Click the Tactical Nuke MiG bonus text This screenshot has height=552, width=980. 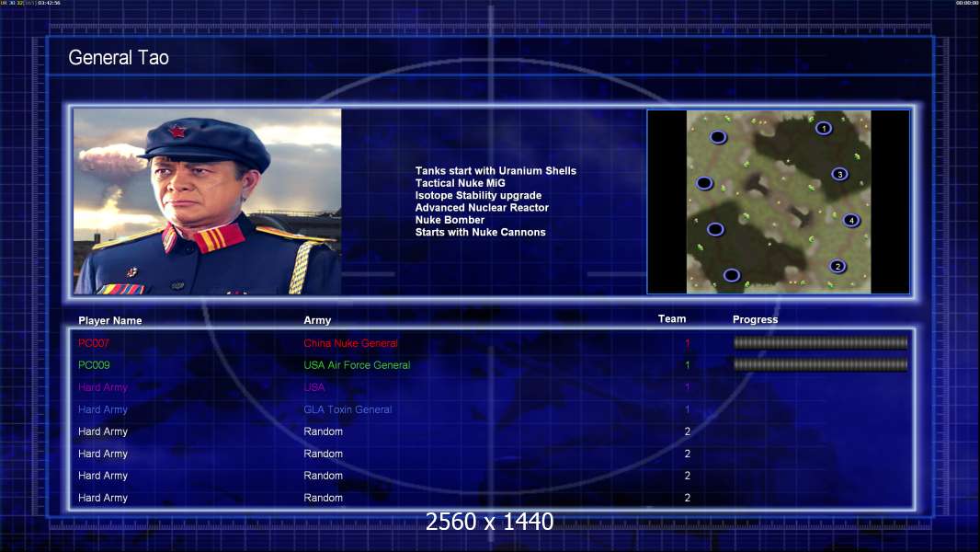(460, 183)
